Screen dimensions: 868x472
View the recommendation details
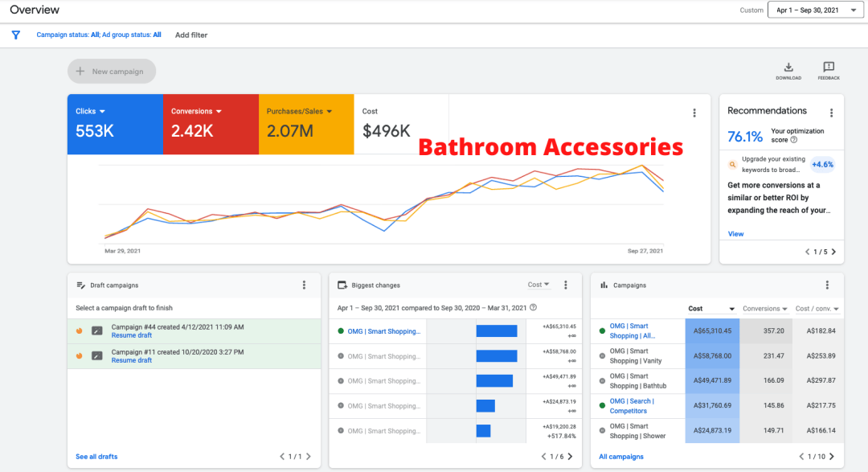pyautogui.click(x=735, y=234)
